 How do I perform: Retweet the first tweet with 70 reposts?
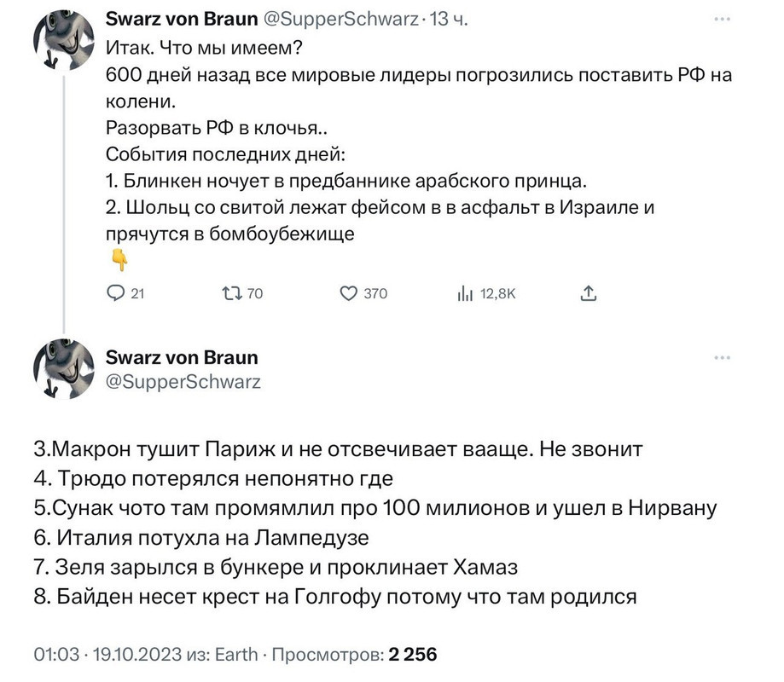pos(230,293)
